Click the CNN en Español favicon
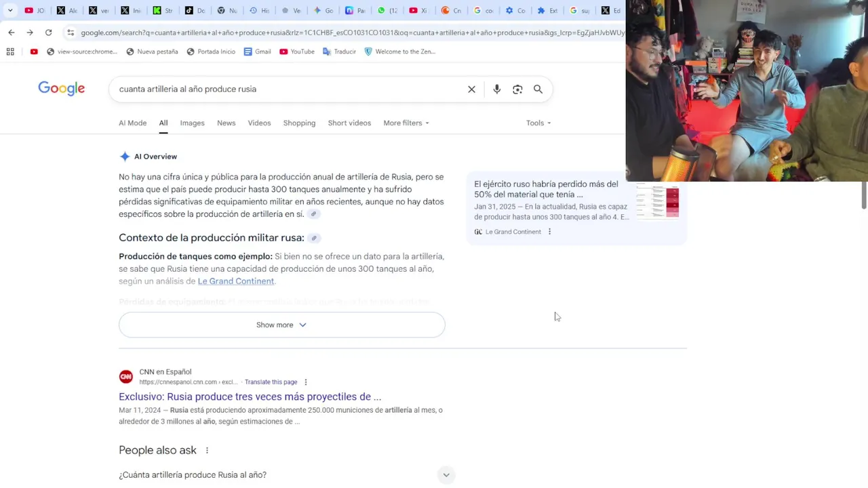The height and width of the screenshot is (488, 868). [125, 377]
